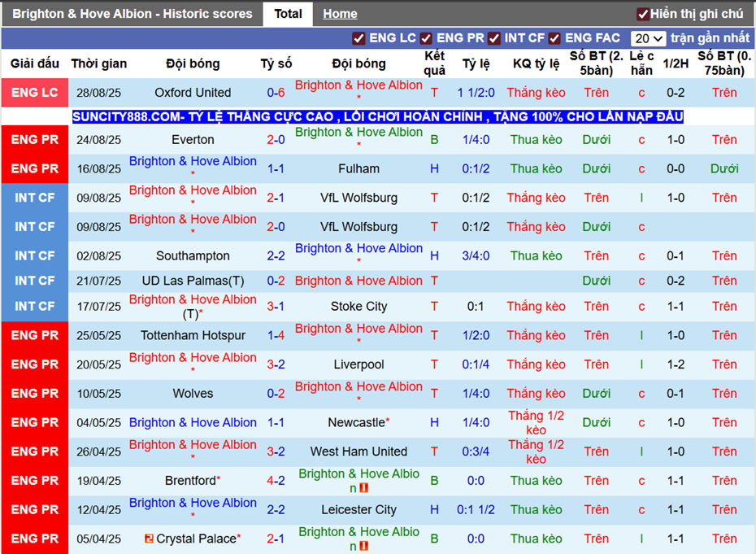756x554 pixels.
Task: Open the Oxford United team link
Action: [x=193, y=92]
